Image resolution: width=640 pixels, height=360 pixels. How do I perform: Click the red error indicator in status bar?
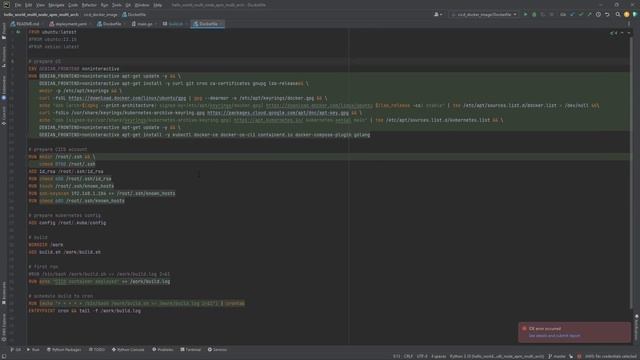coord(579,356)
